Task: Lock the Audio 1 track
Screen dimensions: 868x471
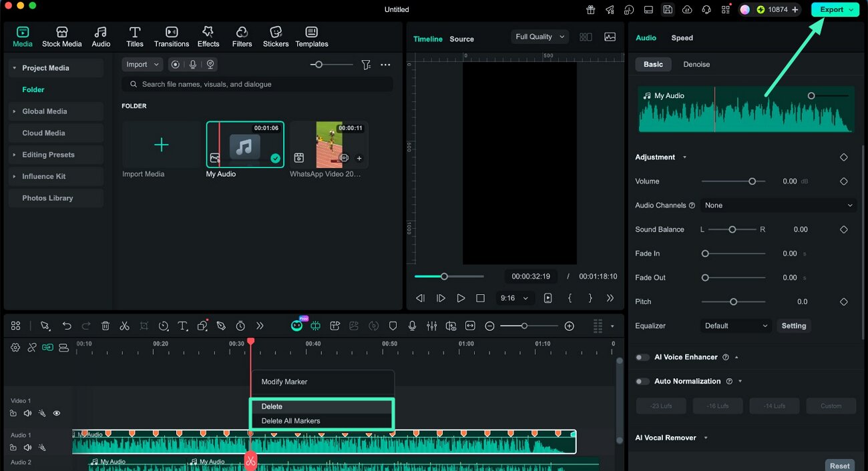Action: 13,448
